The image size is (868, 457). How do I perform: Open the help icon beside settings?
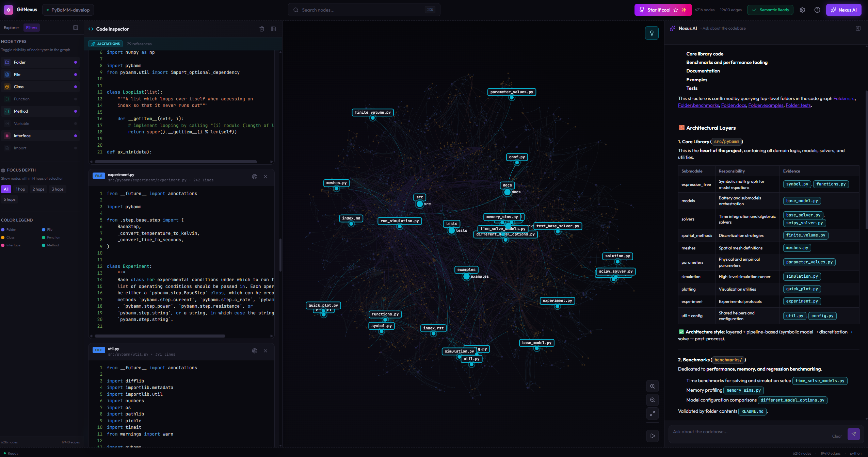click(817, 10)
